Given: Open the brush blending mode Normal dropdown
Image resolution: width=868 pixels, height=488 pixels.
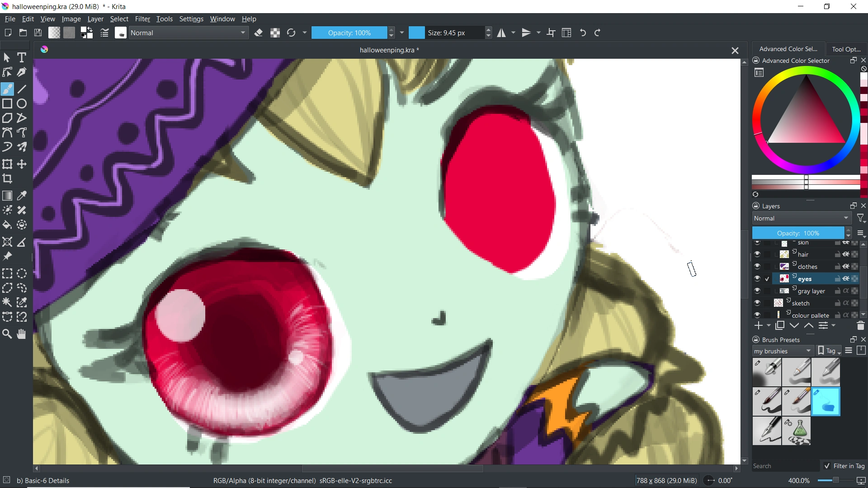Looking at the screenshot, I should [x=189, y=33].
